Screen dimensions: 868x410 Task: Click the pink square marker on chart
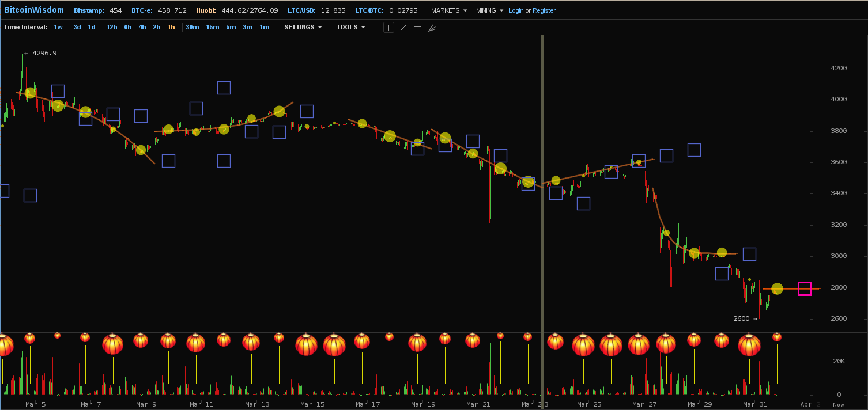point(805,289)
